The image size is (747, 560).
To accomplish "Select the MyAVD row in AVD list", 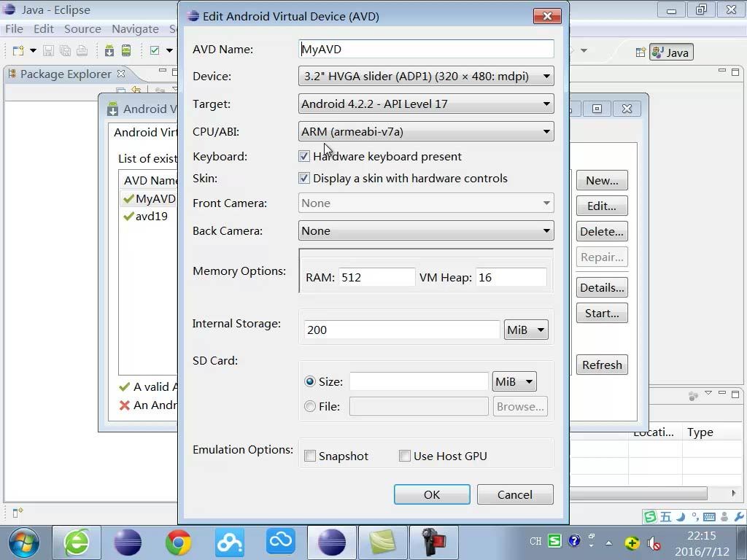I will pyautogui.click(x=149, y=198).
